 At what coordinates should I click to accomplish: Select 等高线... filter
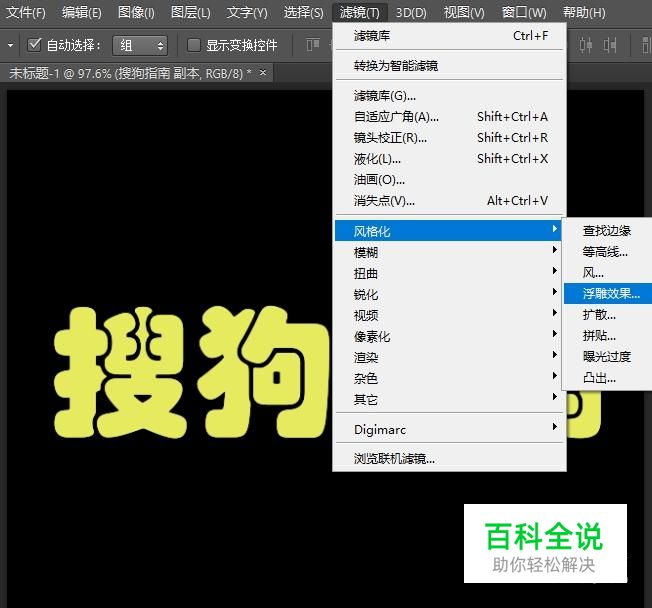608,252
